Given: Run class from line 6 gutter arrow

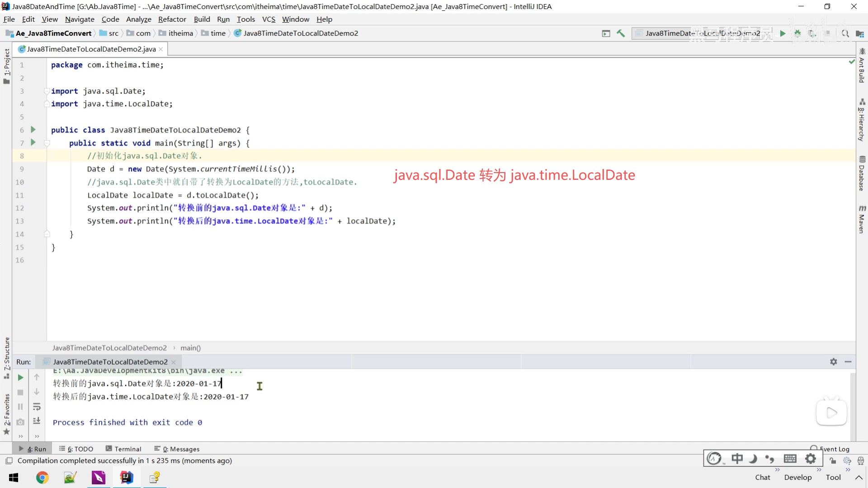Looking at the screenshot, I should tap(33, 130).
